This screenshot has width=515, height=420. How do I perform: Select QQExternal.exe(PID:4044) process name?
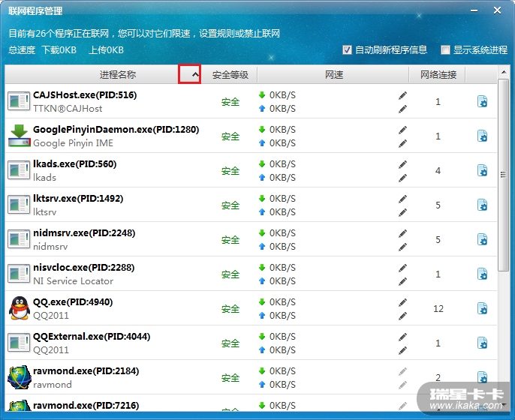click(92, 337)
